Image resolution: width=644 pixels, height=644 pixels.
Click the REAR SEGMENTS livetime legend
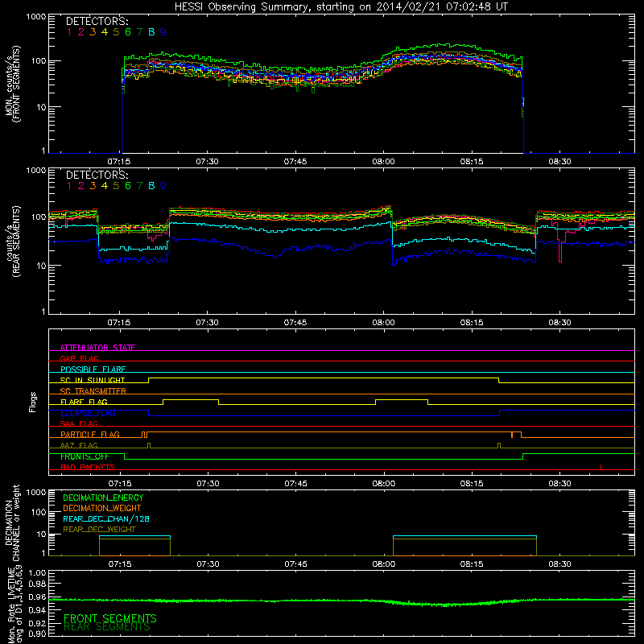(107, 627)
